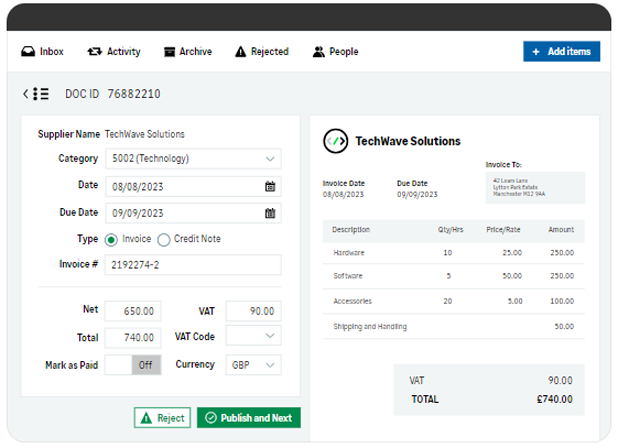Click the Price/Rate column header
This screenshot has height=448, width=618.
click(503, 230)
